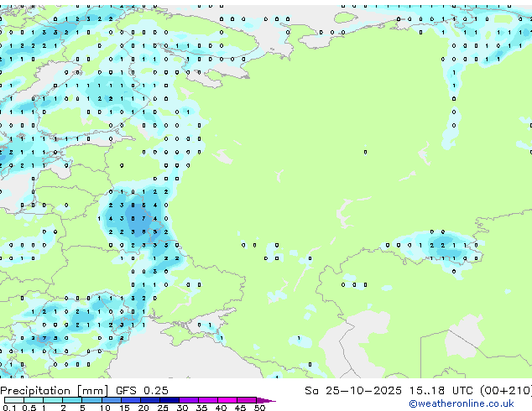Click the 'Sa 25-10-2025 15..18 UTC' date label

(390, 391)
